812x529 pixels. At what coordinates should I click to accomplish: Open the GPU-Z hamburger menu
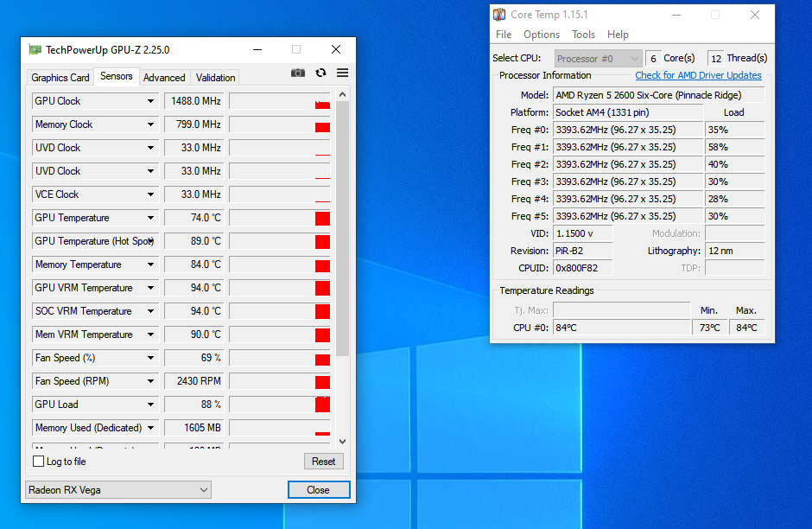(x=342, y=73)
